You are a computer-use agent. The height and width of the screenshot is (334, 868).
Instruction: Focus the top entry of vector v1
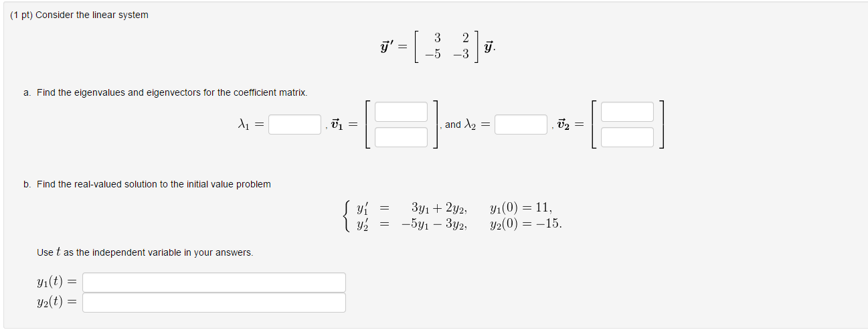pyautogui.click(x=401, y=112)
